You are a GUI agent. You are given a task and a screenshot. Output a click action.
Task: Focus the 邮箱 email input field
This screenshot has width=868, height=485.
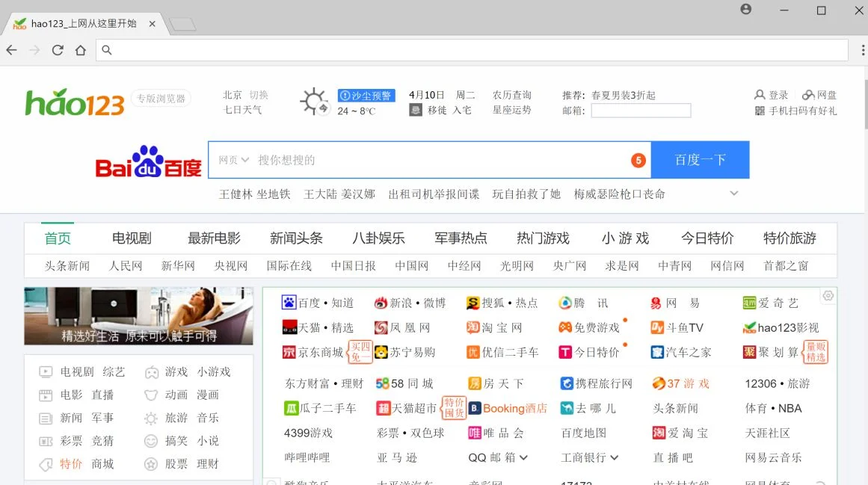click(641, 111)
